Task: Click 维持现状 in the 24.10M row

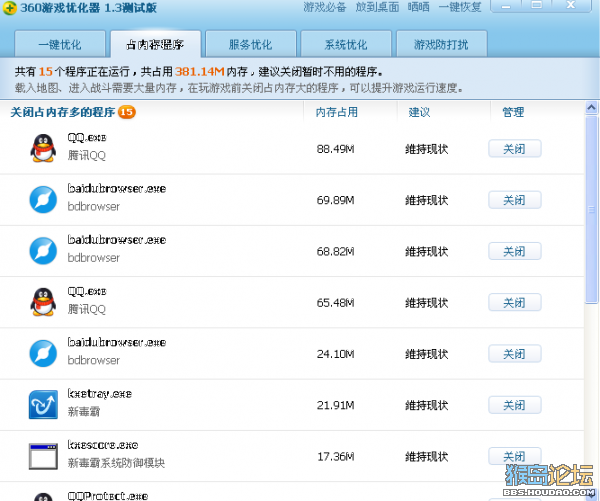Action: 427,354
